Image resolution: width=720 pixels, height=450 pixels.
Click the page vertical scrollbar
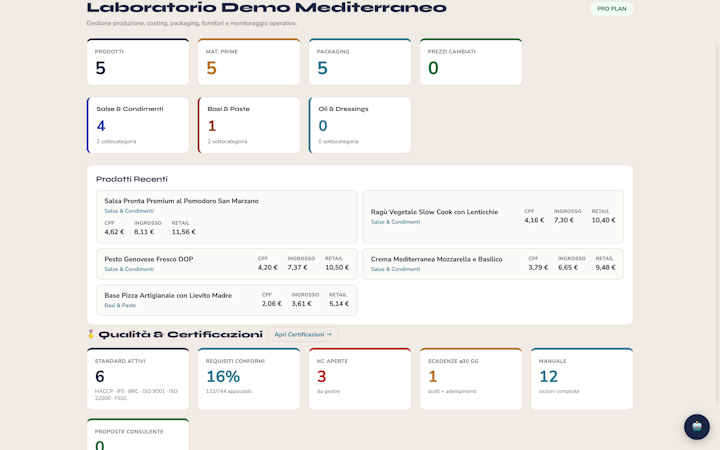click(x=717, y=225)
